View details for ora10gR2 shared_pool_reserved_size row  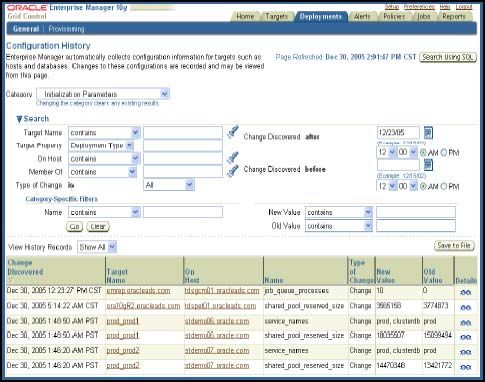pyautogui.click(x=465, y=308)
